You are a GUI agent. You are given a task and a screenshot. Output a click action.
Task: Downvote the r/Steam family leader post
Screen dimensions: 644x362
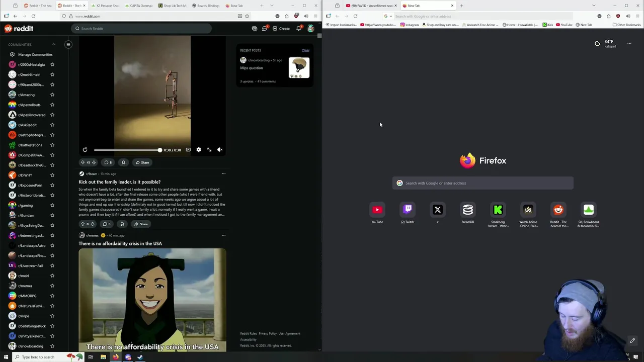pyautogui.click(x=94, y=224)
